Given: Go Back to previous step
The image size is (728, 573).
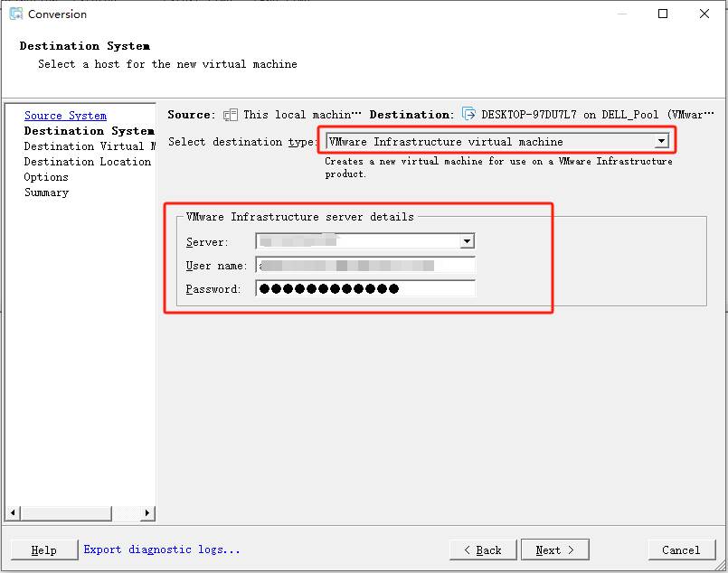Looking at the screenshot, I should [483, 550].
